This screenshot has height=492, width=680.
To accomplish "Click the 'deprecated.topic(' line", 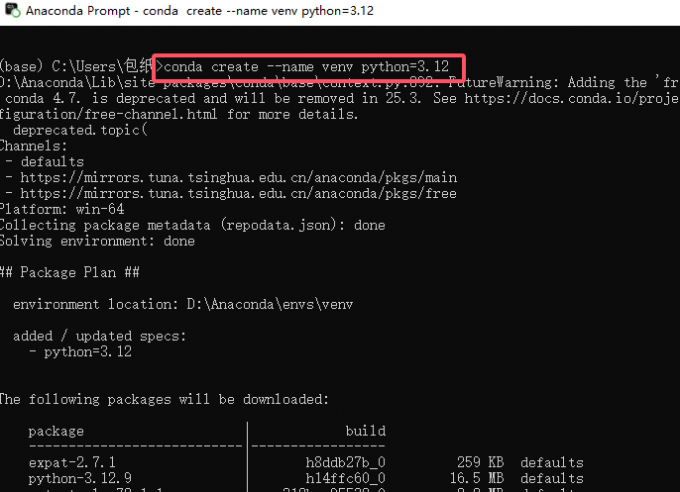I will [x=80, y=130].
